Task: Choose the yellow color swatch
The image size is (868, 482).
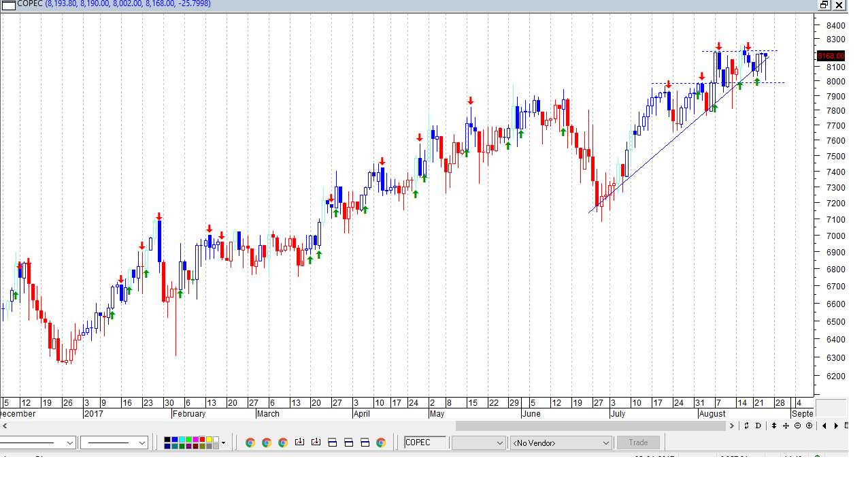Action: pos(209,440)
